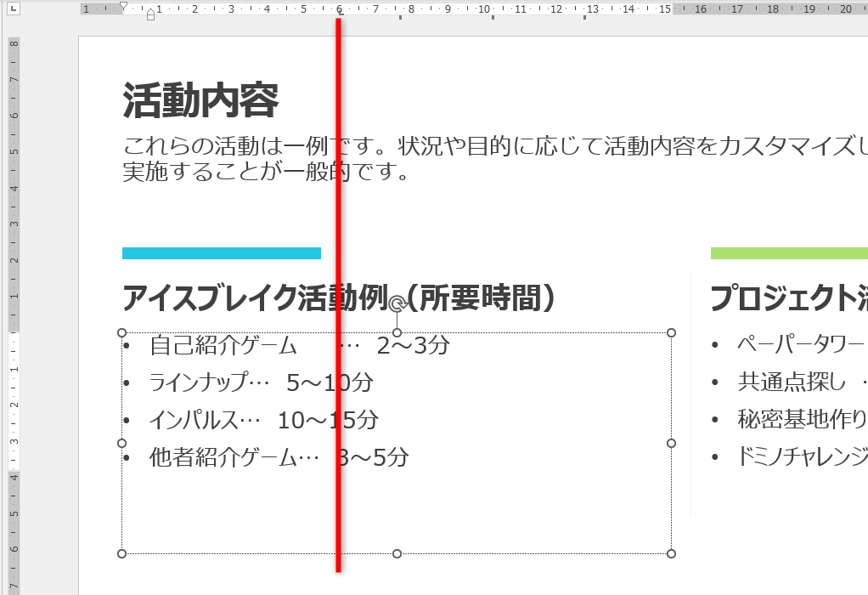Click the rotation handle above the text box
Screen dimensions: 868x595
coord(397,304)
